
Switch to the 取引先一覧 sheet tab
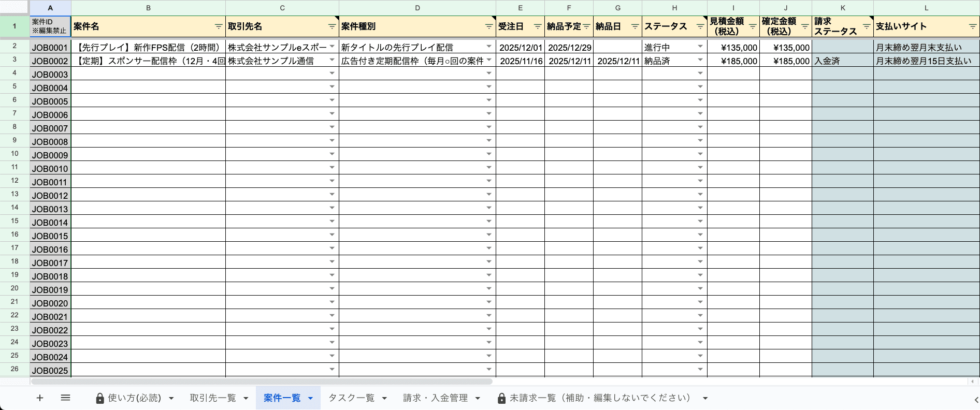click(212, 398)
